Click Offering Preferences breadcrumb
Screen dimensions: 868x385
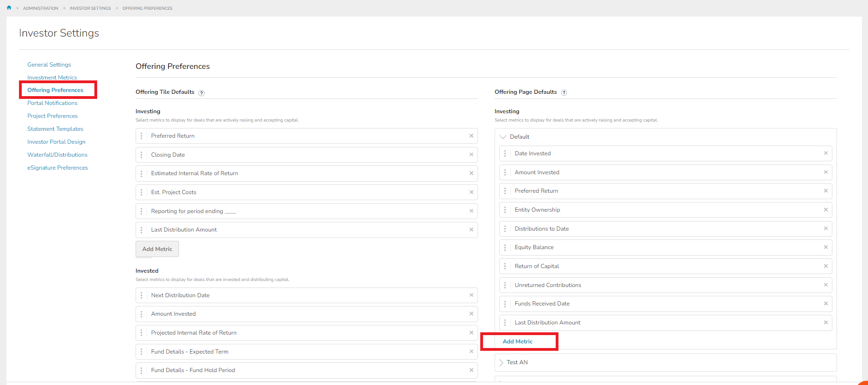pyautogui.click(x=148, y=8)
